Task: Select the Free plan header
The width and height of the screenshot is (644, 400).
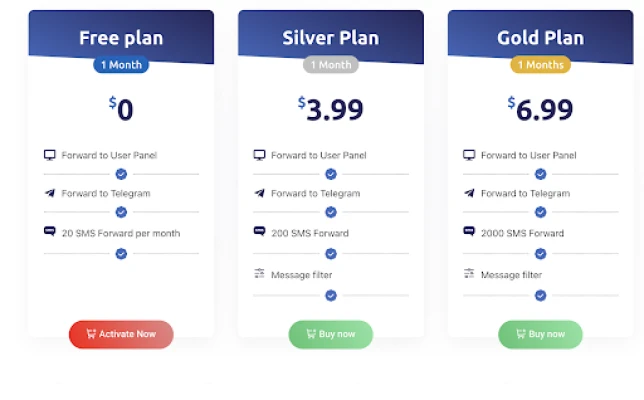Action: click(x=121, y=39)
